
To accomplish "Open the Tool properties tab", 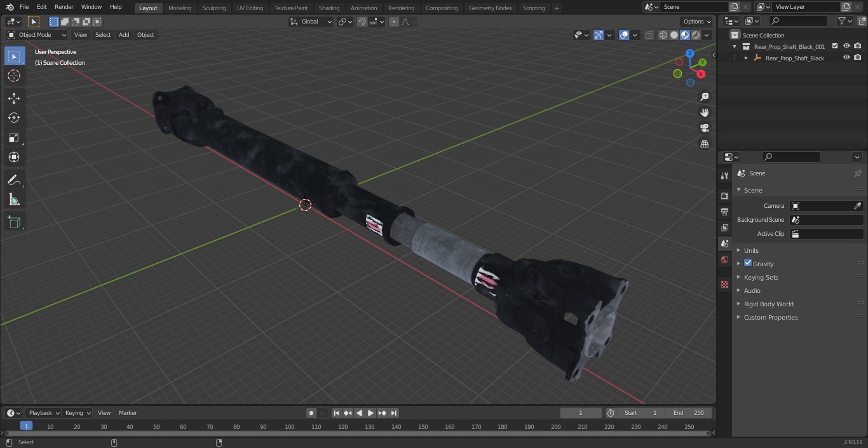I will 724,175.
